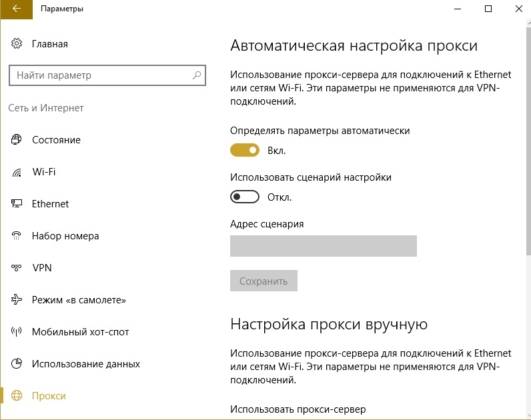
Task: Open the Главная settings page
Action: pos(50,44)
